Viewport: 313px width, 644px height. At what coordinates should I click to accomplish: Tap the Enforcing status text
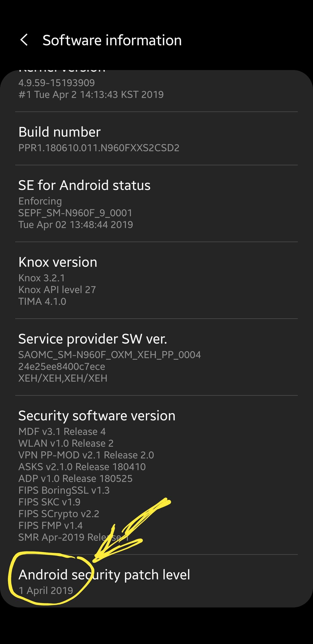(40, 201)
